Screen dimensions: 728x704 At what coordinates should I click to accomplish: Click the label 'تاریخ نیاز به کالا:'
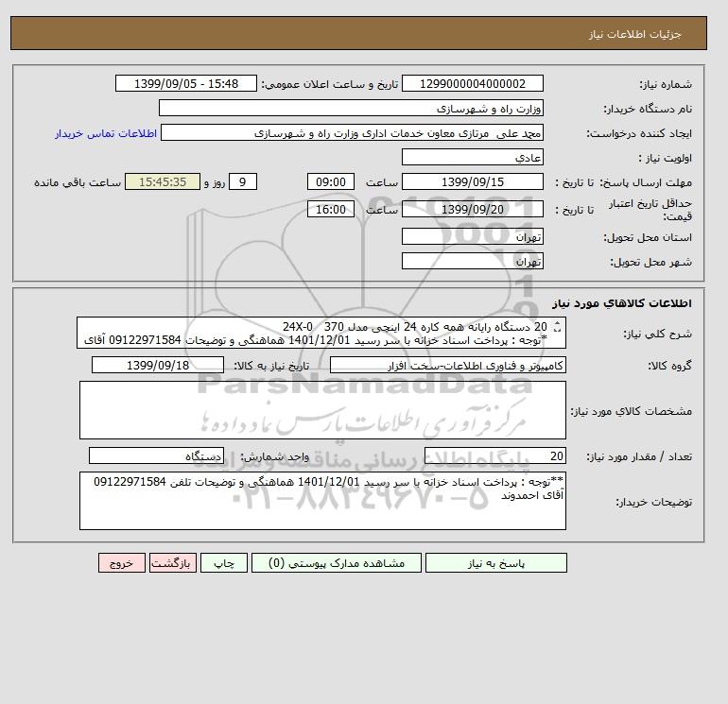271,366
